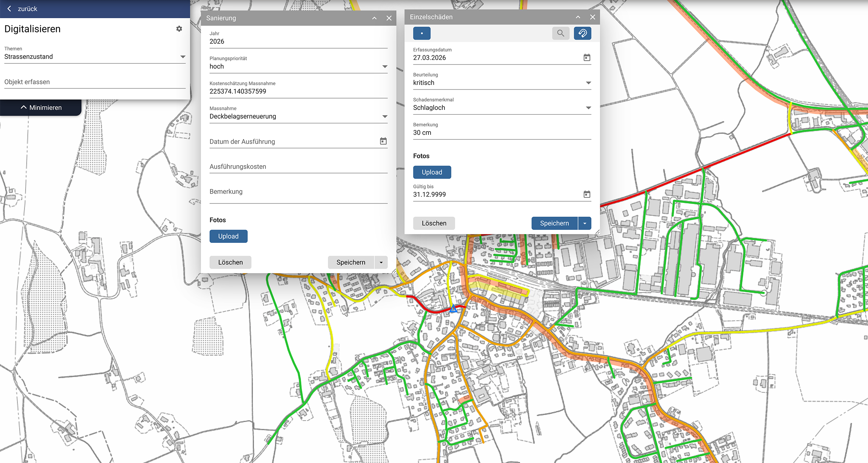
Task: Expand the Planungspriorität dropdown
Action: click(x=385, y=66)
